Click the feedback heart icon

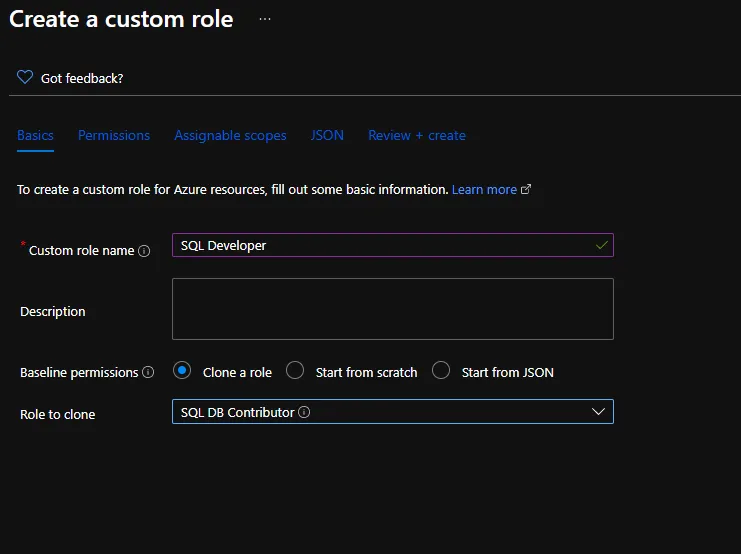[25, 77]
